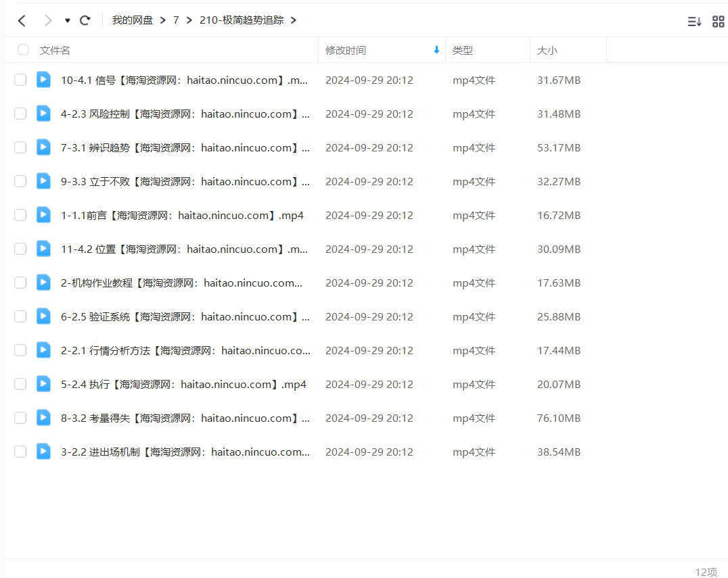Click the video icon for 1-1.1前言

click(44, 215)
